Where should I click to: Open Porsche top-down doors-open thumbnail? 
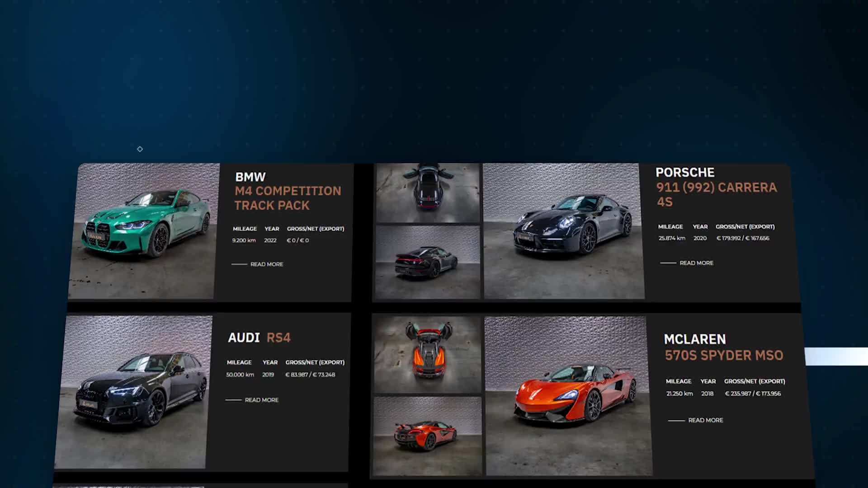click(428, 193)
